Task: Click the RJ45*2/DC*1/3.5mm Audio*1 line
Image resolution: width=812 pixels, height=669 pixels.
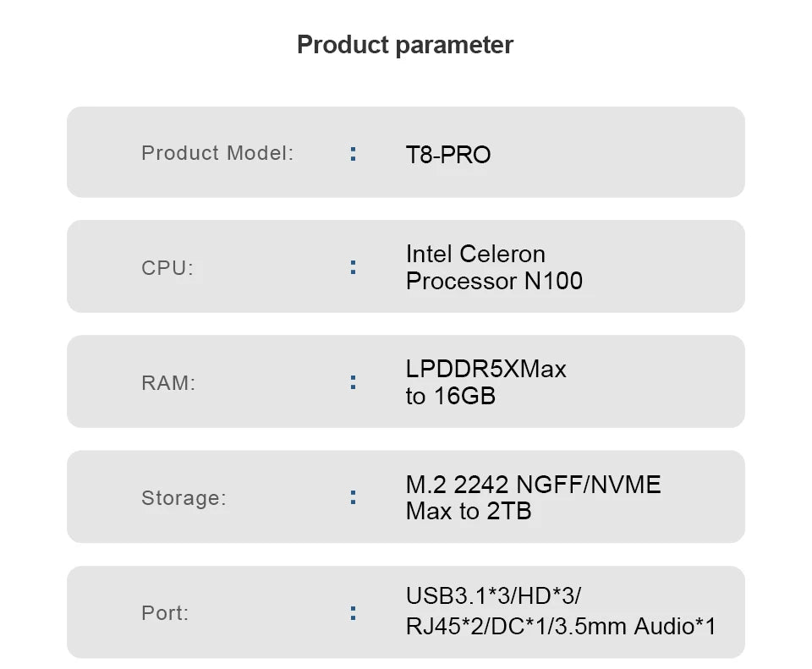Action: click(x=561, y=627)
